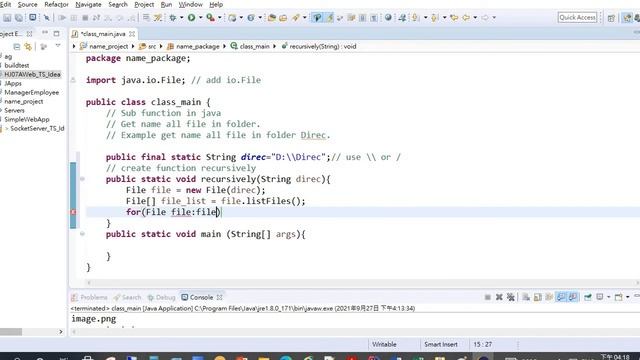Click the Next Annotation toolbar icon
The image size is (640, 360).
[x=416, y=18]
